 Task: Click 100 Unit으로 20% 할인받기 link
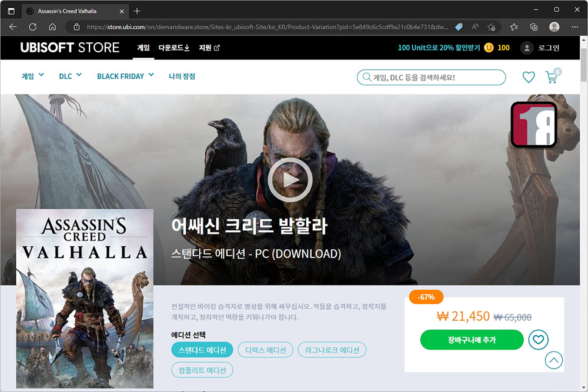[439, 48]
